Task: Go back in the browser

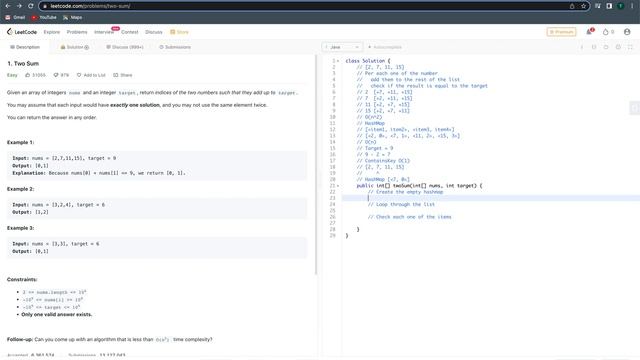Action: (8, 6)
